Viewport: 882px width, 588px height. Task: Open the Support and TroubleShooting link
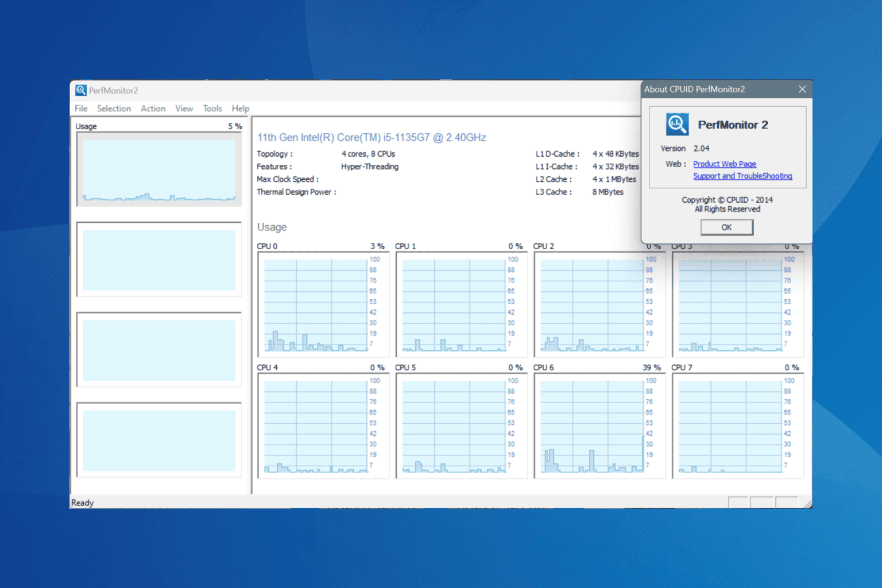point(742,176)
